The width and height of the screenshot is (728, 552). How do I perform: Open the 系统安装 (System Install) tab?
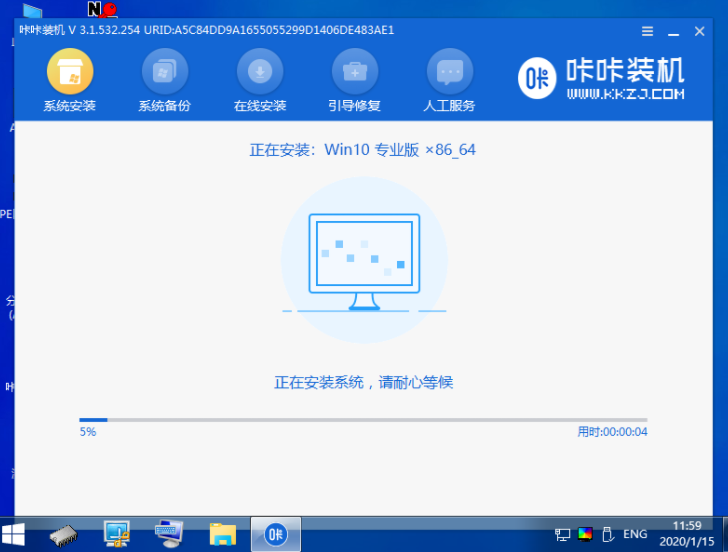point(69,80)
